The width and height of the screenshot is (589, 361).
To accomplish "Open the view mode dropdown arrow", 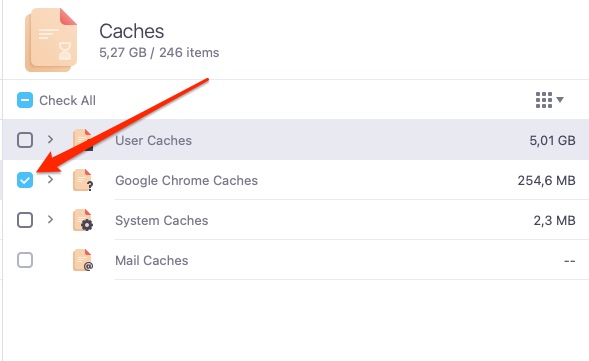I will pyautogui.click(x=560, y=100).
